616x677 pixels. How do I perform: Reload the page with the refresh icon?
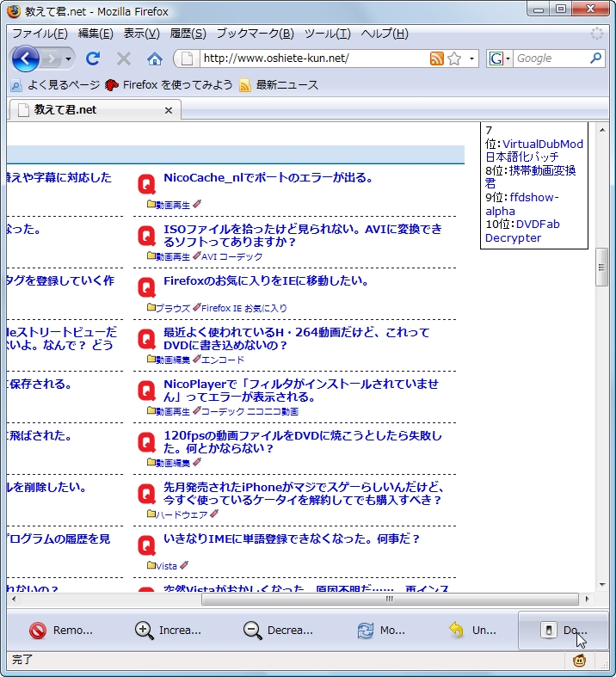(x=93, y=58)
